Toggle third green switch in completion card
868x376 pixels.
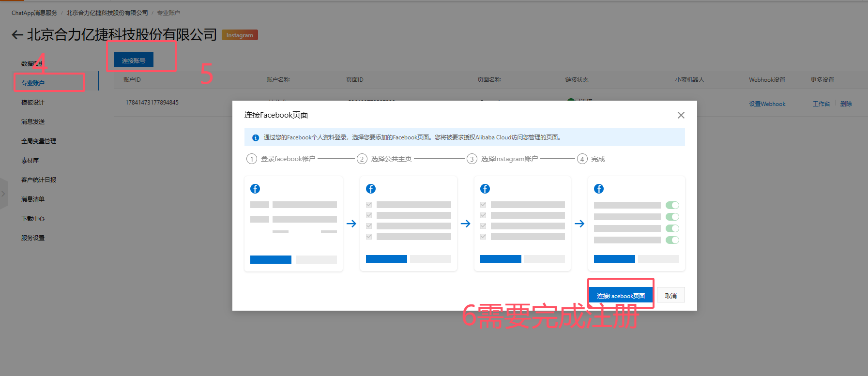[x=672, y=228]
